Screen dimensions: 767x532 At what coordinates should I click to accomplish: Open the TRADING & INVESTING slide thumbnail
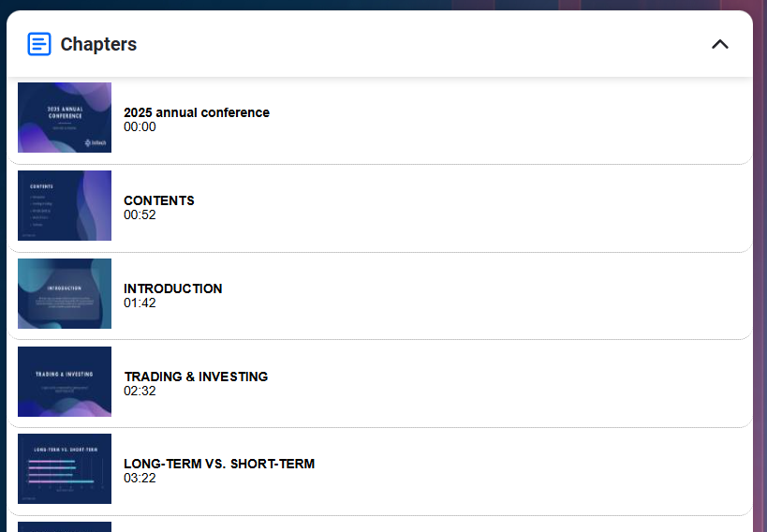click(x=65, y=382)
